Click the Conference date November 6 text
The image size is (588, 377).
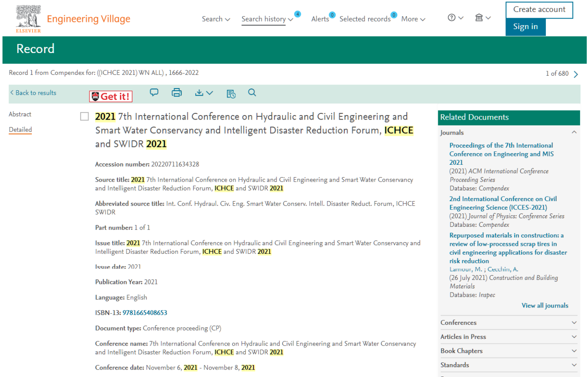pyautogui.click(x=175, y=367)
